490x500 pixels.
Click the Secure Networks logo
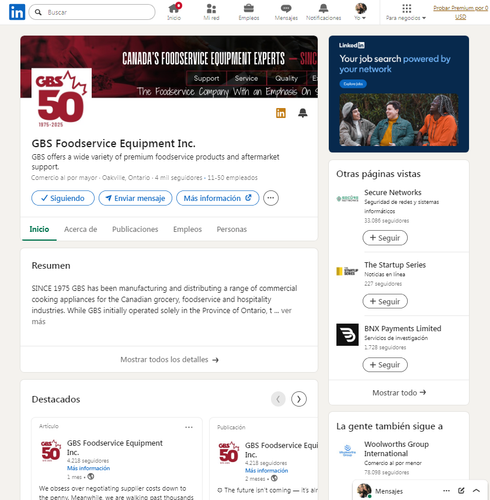[x=347, y=199]
